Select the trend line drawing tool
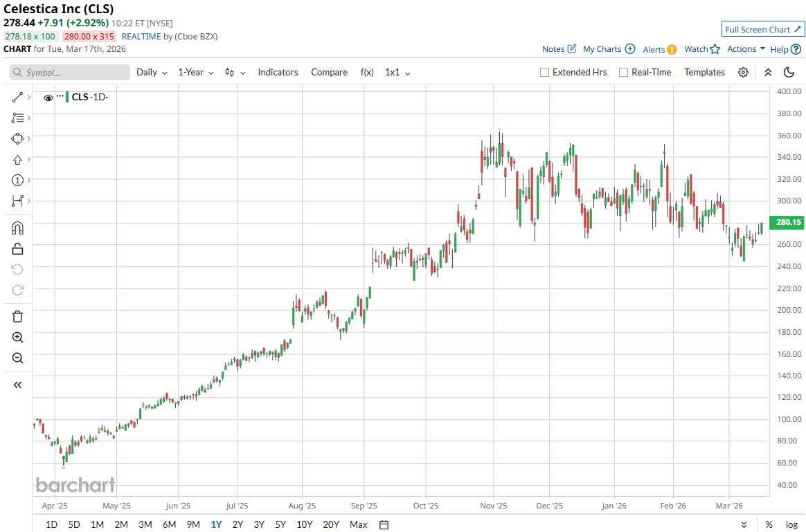Viewport: 806px width, 532px height. tap(17, 97)
